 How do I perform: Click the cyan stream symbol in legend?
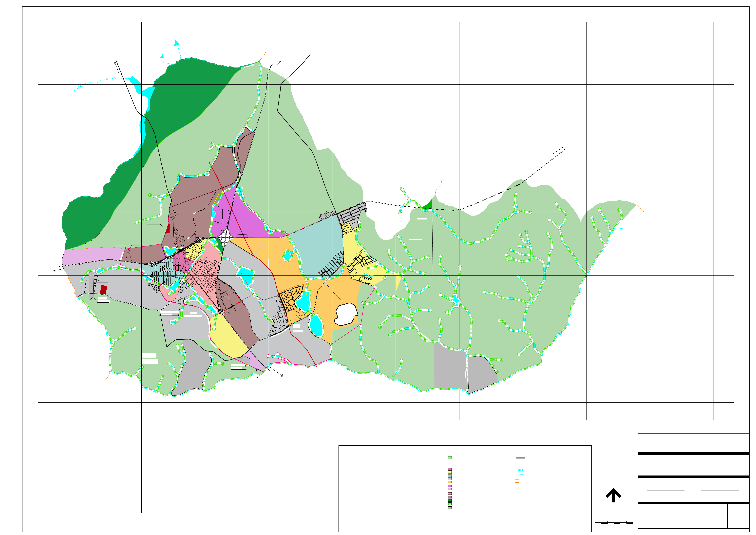(521, 475)
